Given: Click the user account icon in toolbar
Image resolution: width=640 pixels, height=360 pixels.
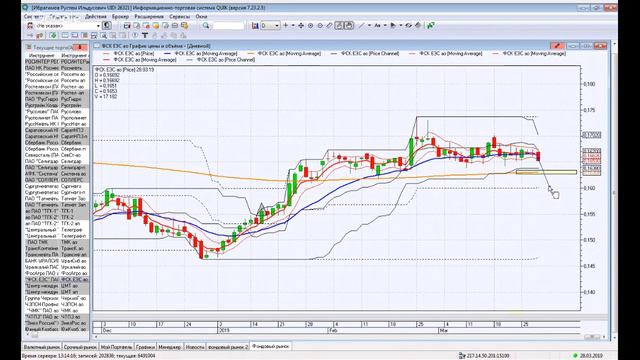Looking at the screenshot, I should [x=30, y=26].
